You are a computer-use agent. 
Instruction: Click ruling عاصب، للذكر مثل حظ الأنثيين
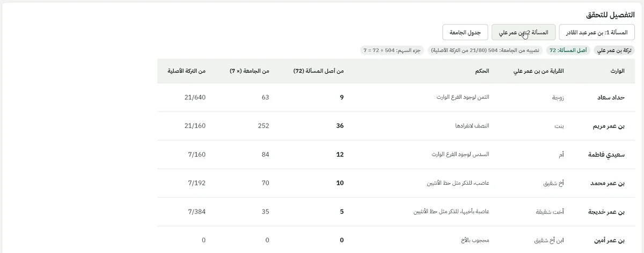pos(457,183)
